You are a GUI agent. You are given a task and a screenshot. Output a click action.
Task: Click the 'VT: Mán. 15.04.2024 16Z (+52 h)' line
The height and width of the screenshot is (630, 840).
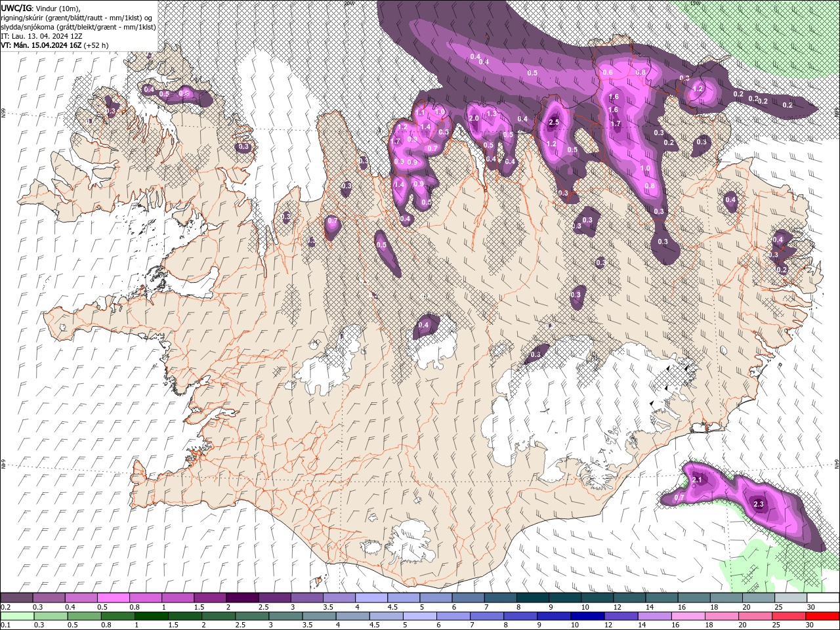pos(55,45)
